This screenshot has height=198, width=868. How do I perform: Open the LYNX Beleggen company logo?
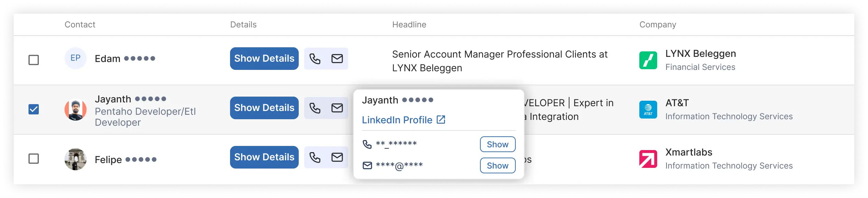(648, 60)
